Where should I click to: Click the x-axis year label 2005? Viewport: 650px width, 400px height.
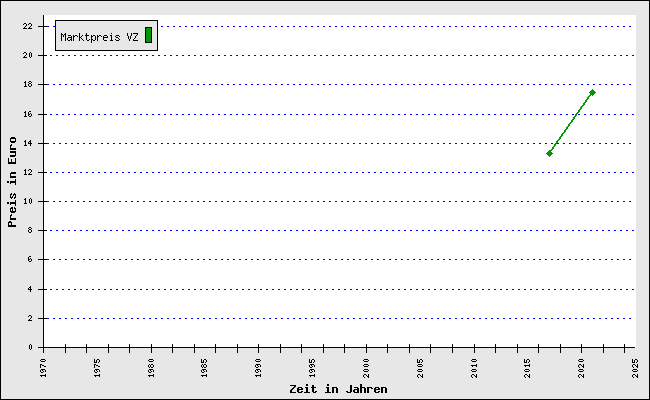pos(420,368)
